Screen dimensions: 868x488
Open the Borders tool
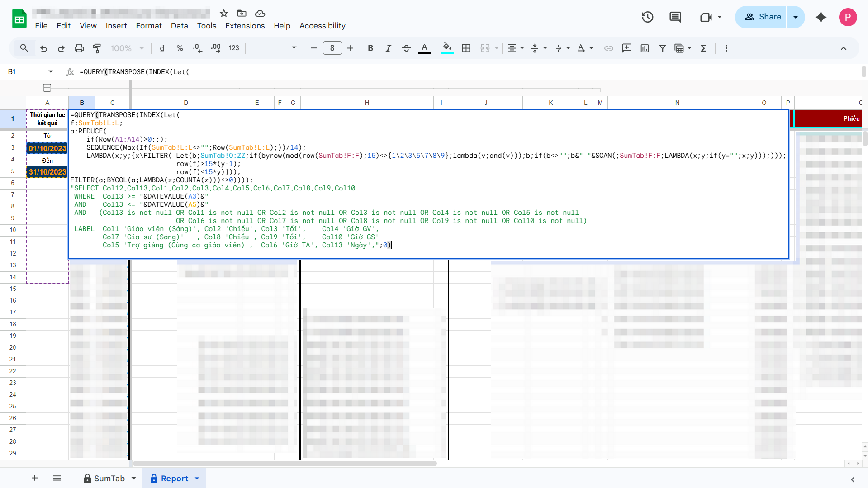(x=466, y=48)
